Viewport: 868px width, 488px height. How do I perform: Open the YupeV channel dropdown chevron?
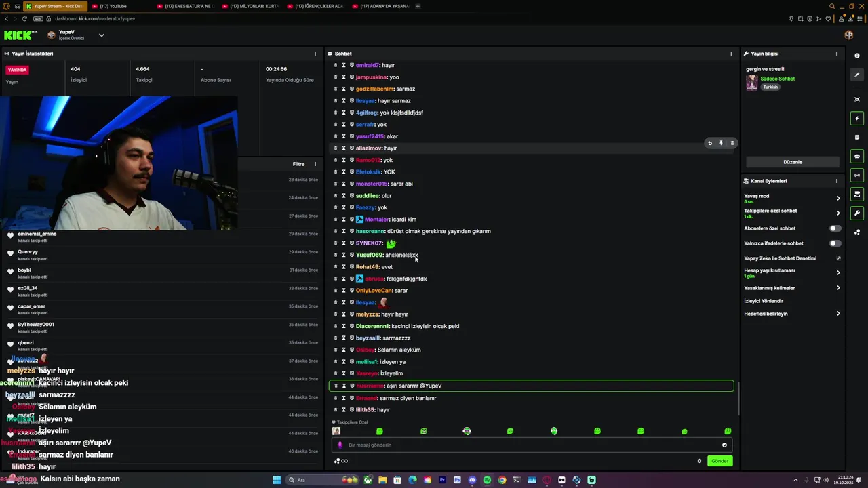pyautogui.click(x=101, y=35)
